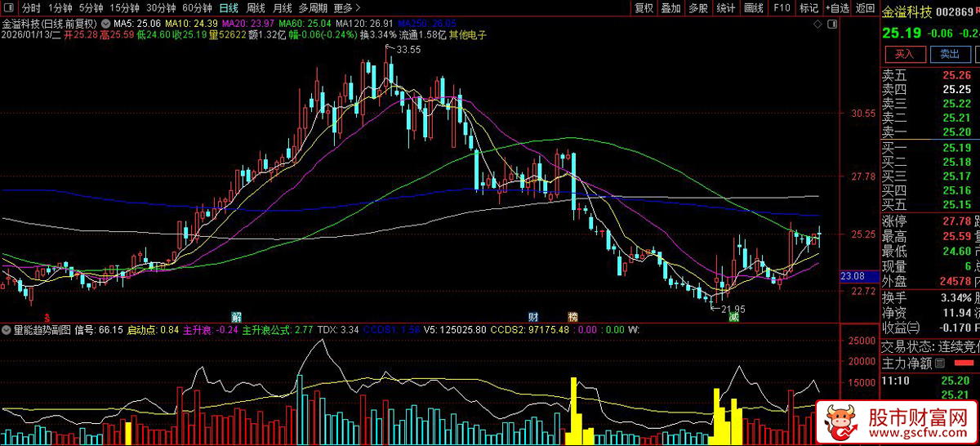980x446 pixels.
Task: Toggle the right panel icon beside diamond
Action: coord(832,25)
